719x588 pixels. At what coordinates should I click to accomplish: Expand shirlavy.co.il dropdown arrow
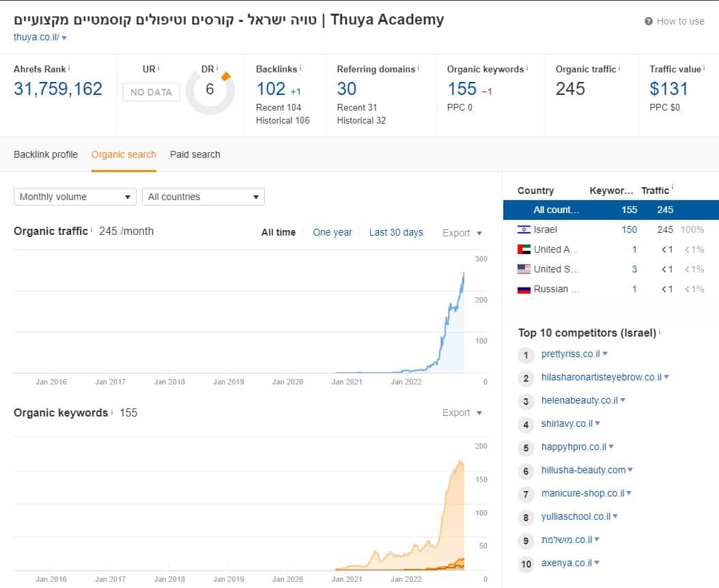[597, 423]
